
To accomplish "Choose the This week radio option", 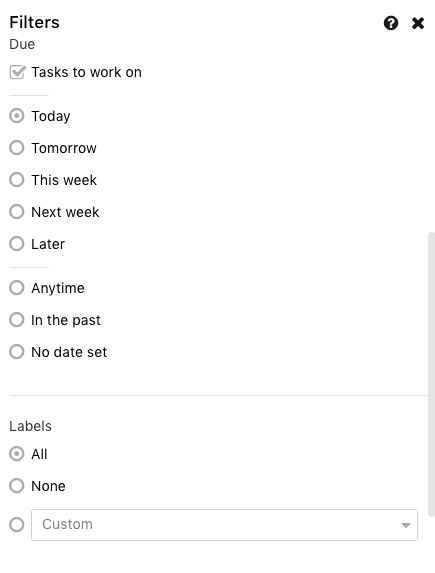I will pos(17,180).
